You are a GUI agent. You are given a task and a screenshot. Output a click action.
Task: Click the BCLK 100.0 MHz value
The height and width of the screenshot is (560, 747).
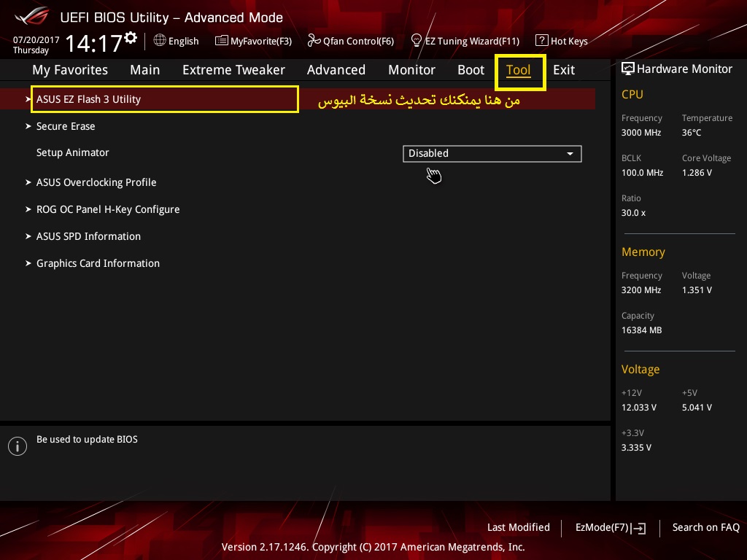pyautogui.click(x=642, y=172)
